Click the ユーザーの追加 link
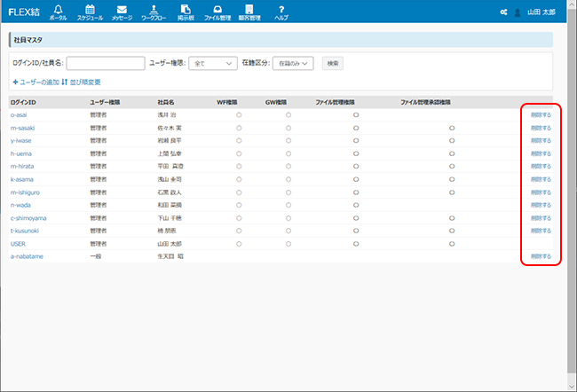Viewport: 577px width, 392px height. pos(36,82)
